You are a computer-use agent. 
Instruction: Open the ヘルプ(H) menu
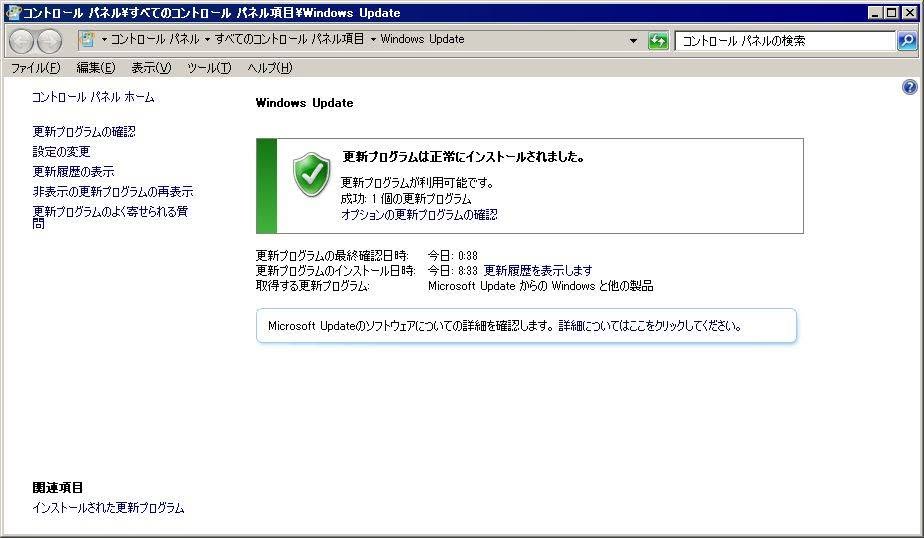[x=269, y=68]
